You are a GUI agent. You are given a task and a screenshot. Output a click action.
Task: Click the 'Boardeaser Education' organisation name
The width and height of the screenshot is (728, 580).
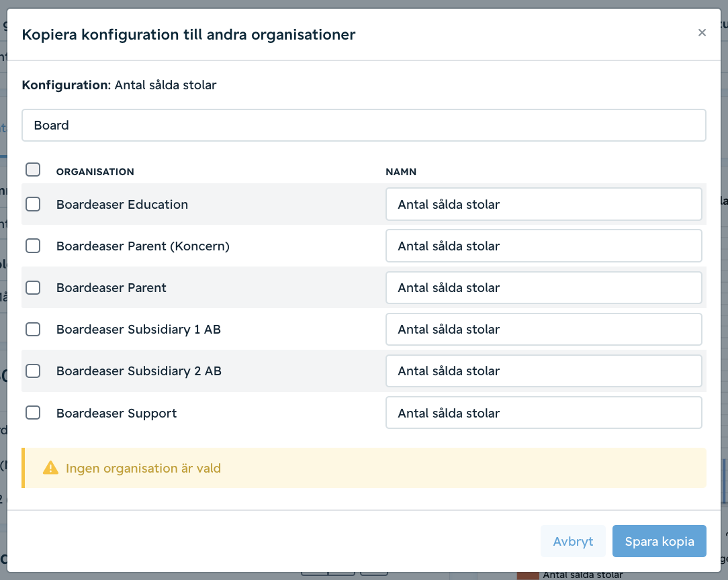pyautogui.click(x=122, y=204)
